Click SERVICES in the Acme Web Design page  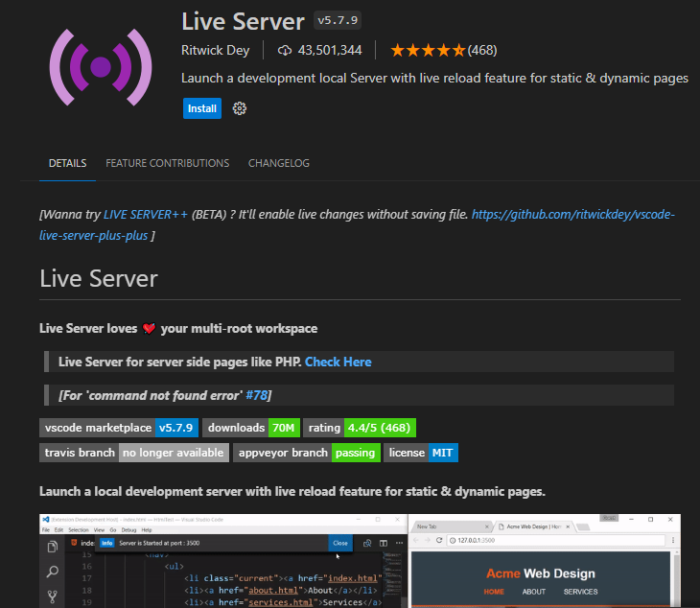click(x=580, y=592)
